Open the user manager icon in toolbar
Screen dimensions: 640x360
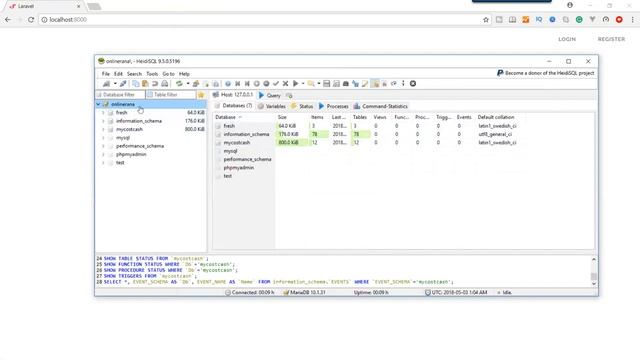click(196, 84)
